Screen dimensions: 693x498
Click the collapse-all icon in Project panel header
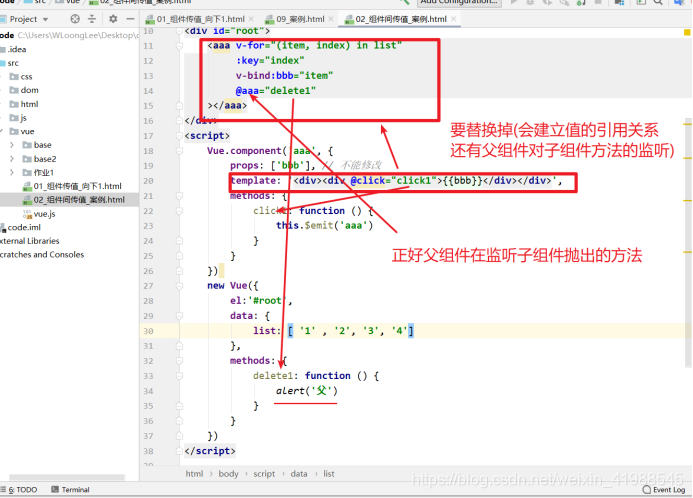(92, 19)
